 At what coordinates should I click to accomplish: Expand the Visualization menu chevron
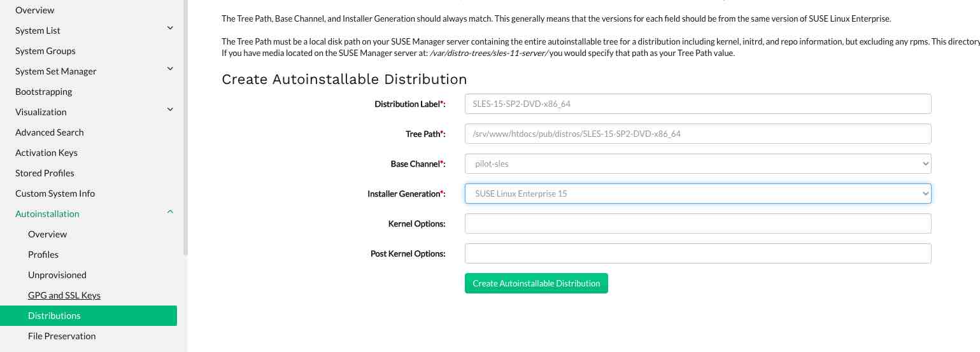tap(170, 109)
